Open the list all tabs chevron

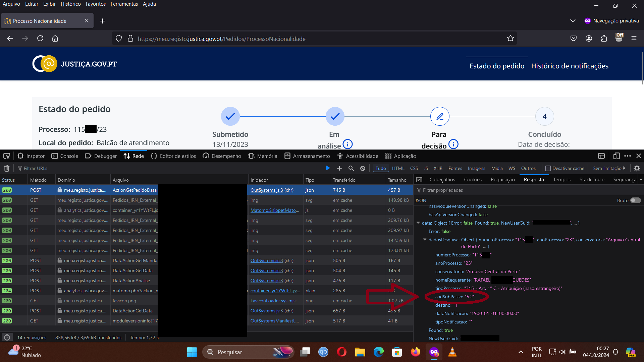[x=573, y=21]
